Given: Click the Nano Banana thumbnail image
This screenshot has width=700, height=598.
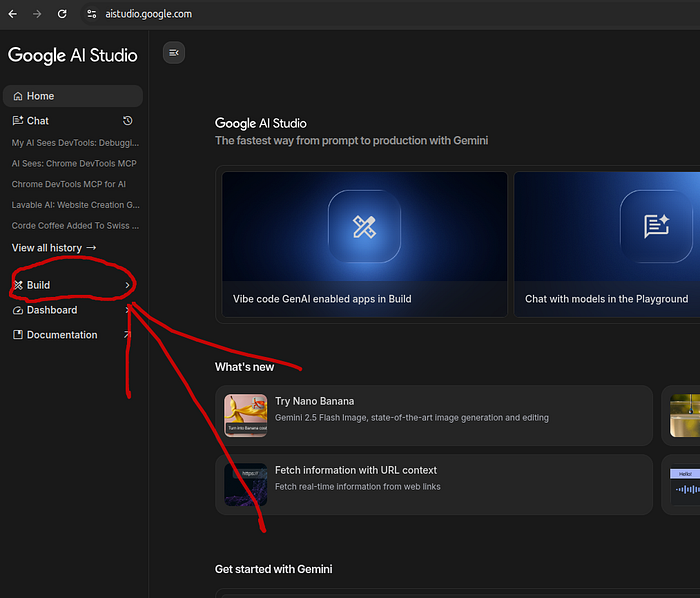Looking at the screenshot, I should click(x=246, y=415).
